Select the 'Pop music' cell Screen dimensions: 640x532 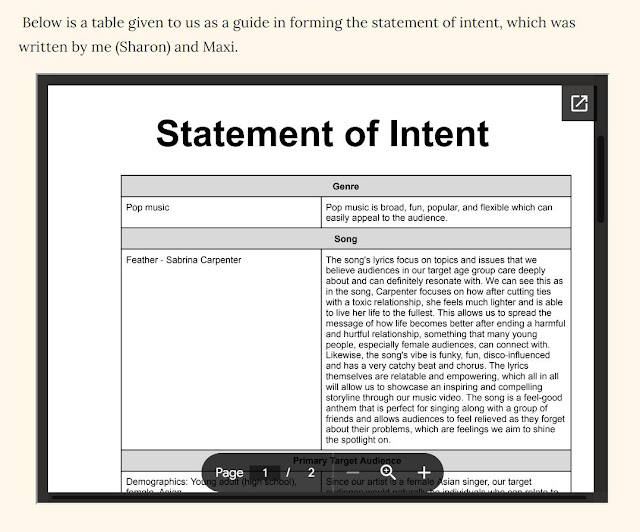[221, 212]
